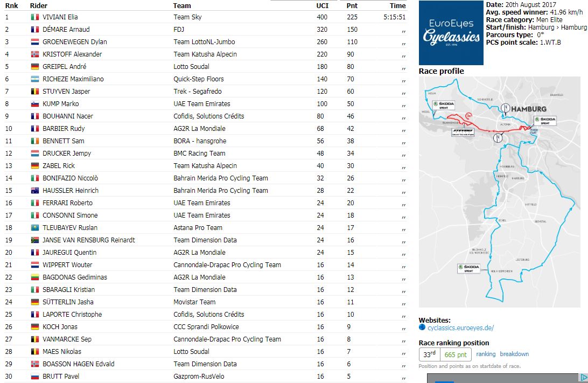This screenshot has width=588, height=383.
Task: Open rider JAUREGUI Quentin's profile
Action: coord(69,252)
